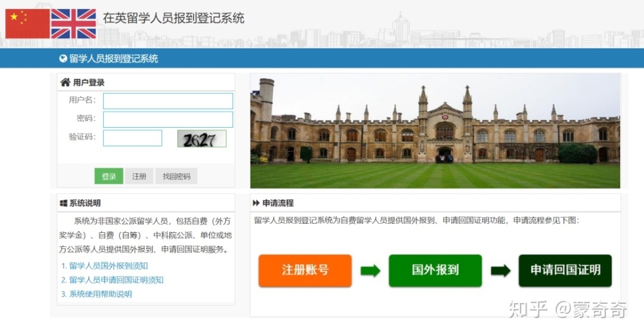
Task: Click the windows icon beside 系统说明
Action: pyautogui.click(x=64, y=203)
